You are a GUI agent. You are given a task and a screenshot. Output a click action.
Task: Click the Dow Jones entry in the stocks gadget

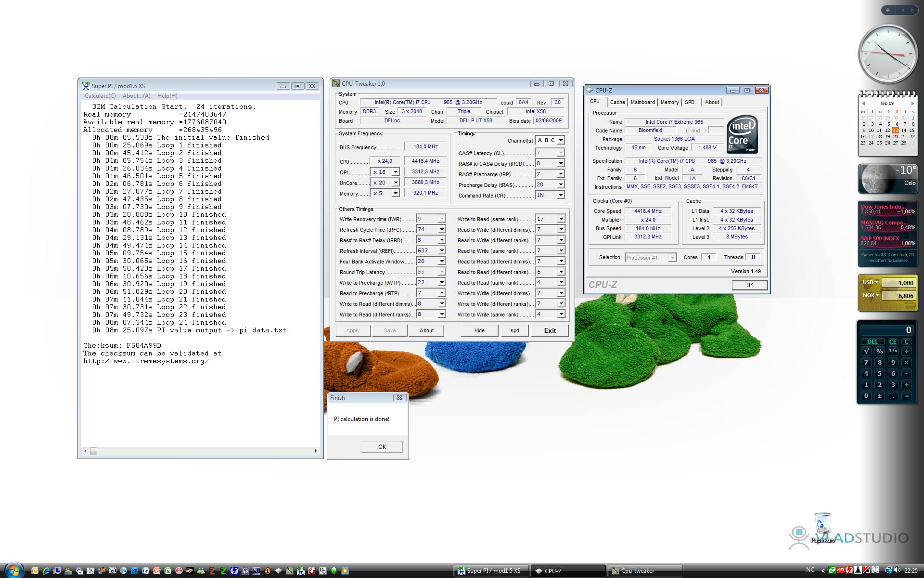click(887, 209)
